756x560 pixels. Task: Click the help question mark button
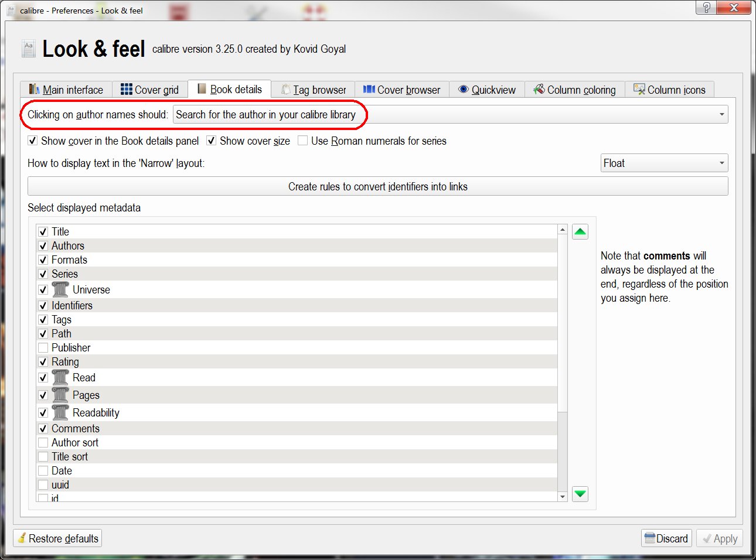tap(706, 8)
